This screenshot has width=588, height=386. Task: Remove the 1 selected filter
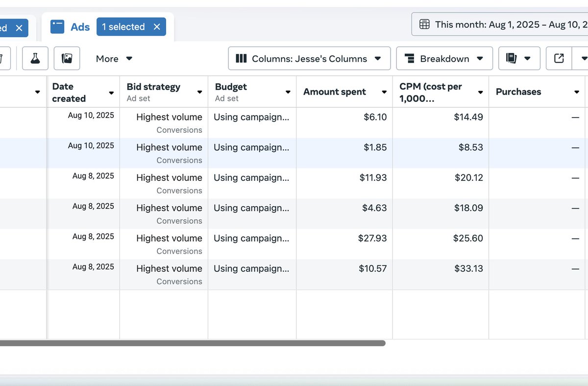(157, 27)
